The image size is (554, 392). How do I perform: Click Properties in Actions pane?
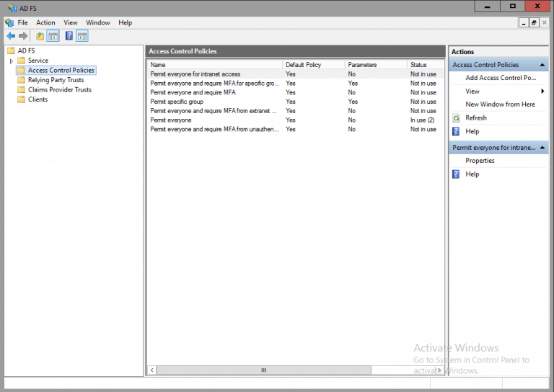click(480, 161)
